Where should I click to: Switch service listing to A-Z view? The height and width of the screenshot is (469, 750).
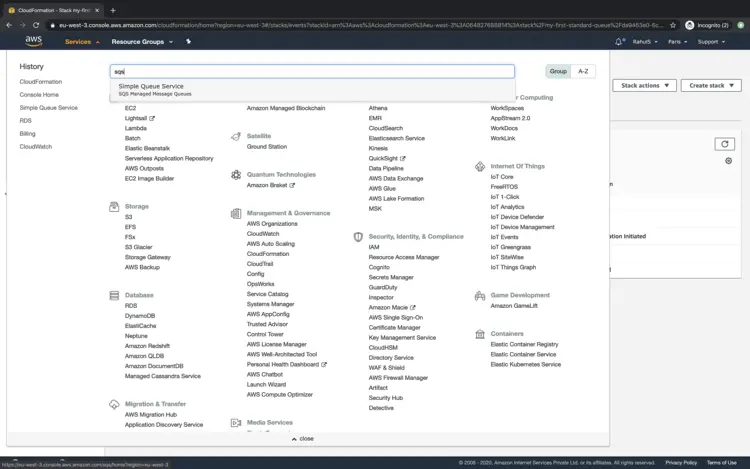pos(583,71)
